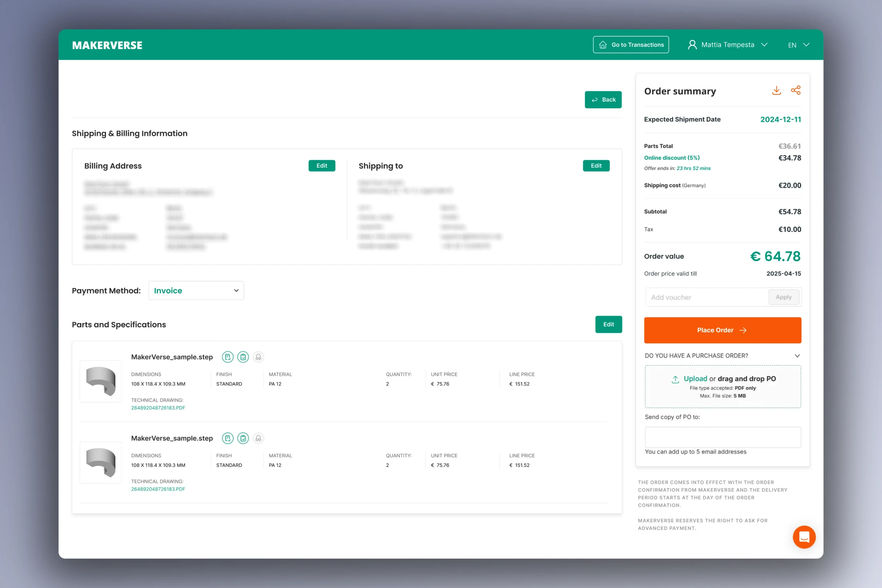This screenshot has height=588, width=882.
Task: Click the 'PDF only' file type note
Action: [745, 388]
